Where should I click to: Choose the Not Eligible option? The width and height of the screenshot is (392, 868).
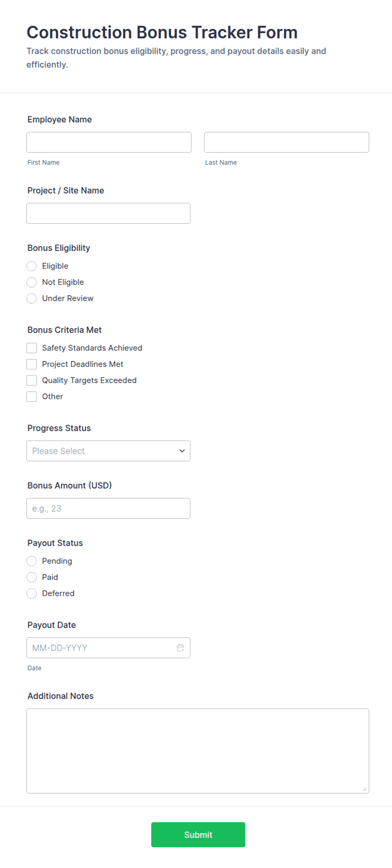(32, 282)
